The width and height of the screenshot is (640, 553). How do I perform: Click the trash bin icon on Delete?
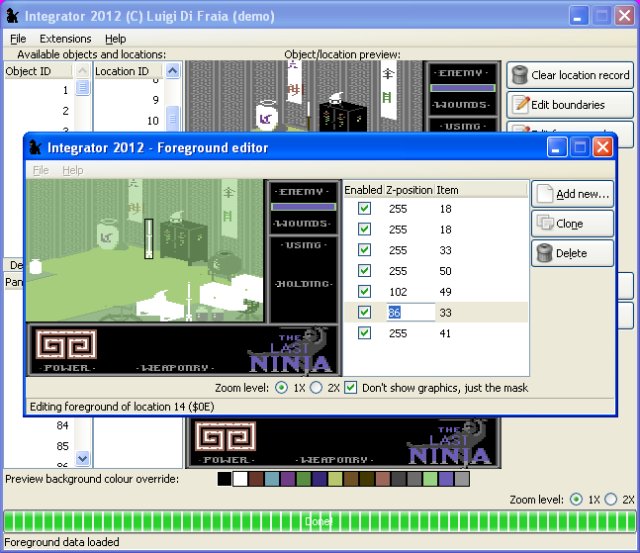coord(544,253)
